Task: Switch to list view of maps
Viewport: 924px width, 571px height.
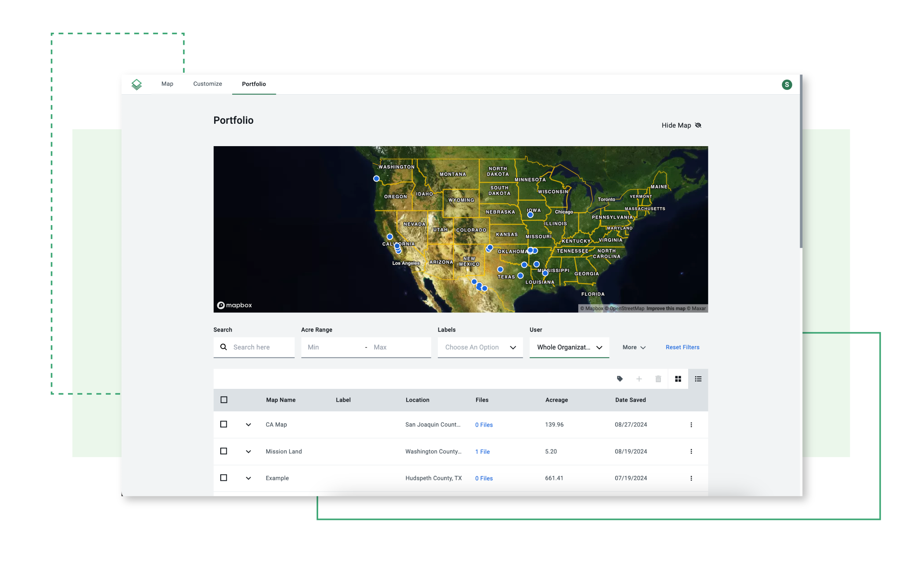Action: pos(698,379)
